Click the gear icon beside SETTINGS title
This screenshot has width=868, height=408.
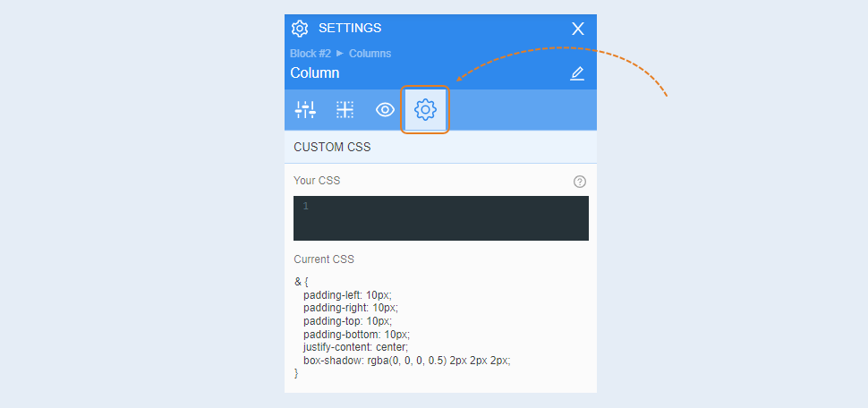(300, 29)
